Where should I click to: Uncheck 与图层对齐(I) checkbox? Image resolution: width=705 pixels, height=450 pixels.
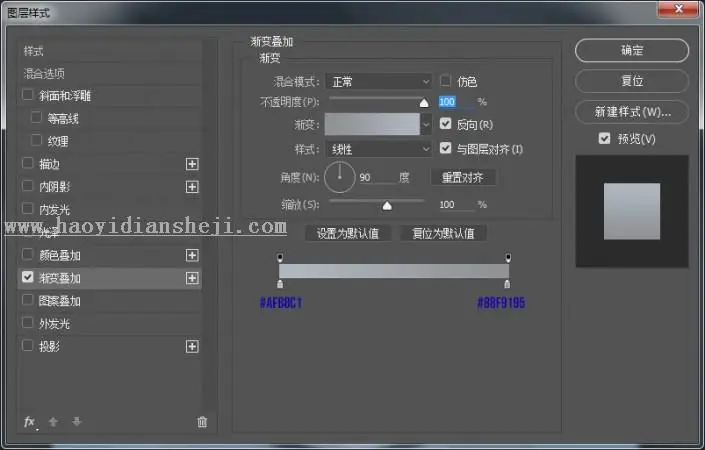tap(445, 148)
